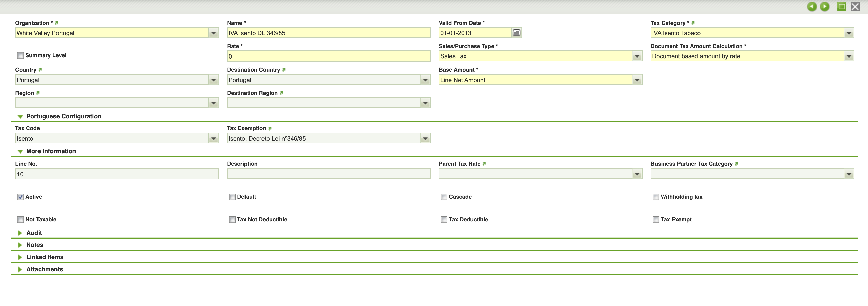This screenshot has width=868, height=306.
Task: Click the Business Partner Tax Category link icon
Action: coord(737,164)
